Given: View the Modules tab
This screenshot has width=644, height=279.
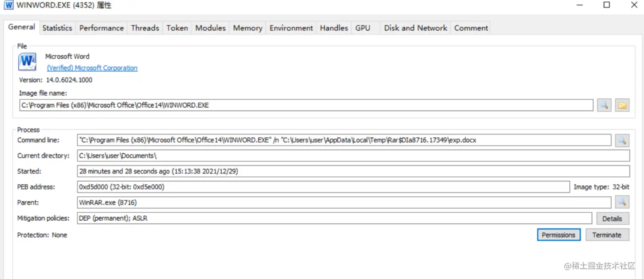Looking at the screenshot, I should [211, 28].
